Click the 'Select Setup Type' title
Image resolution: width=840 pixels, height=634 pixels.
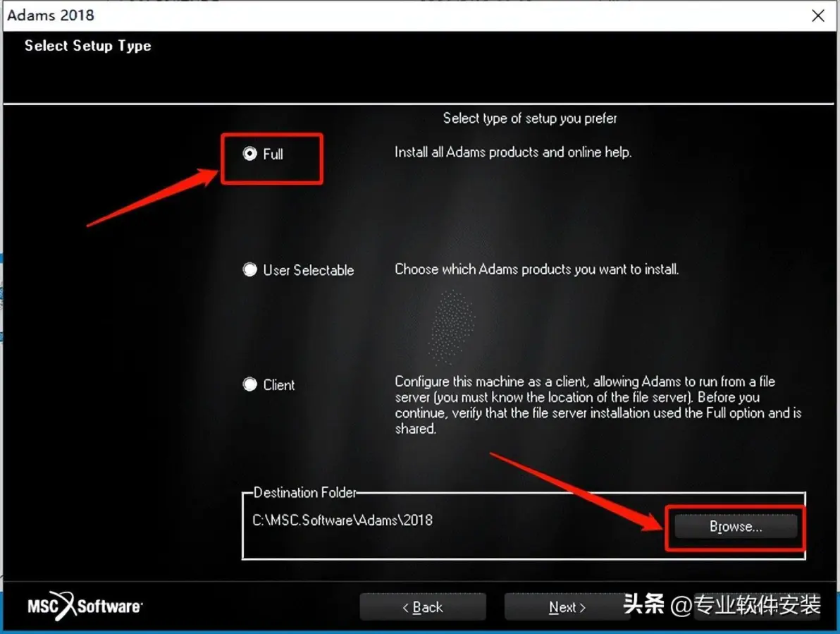[88, 46]
